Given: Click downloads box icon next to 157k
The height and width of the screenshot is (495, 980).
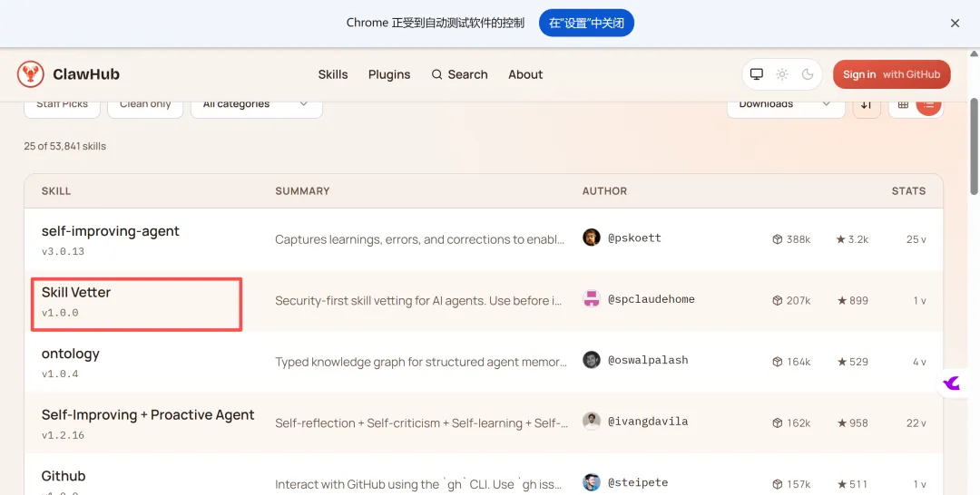Looking at the screenshot, I should pyautogui.click(x=778, y=484).
